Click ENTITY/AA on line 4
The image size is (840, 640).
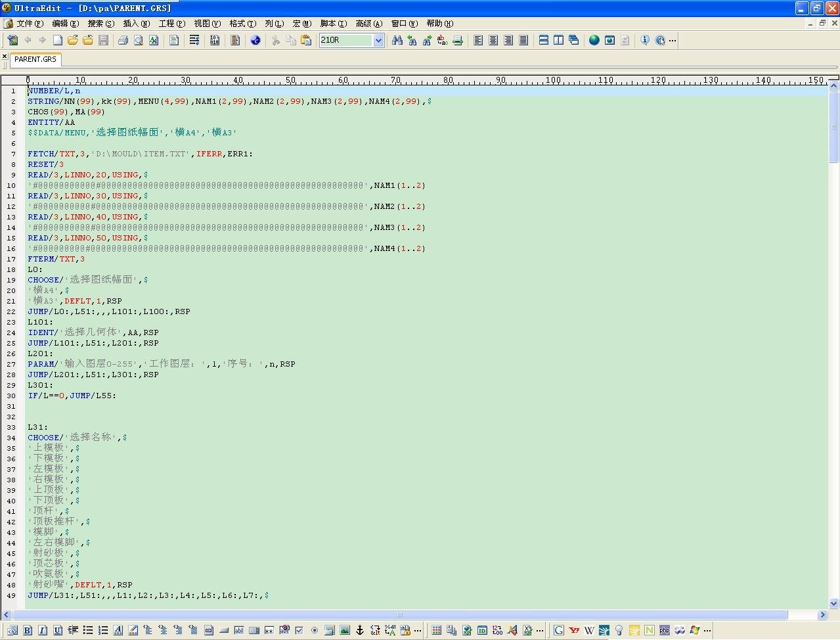[x=51, y=122]
